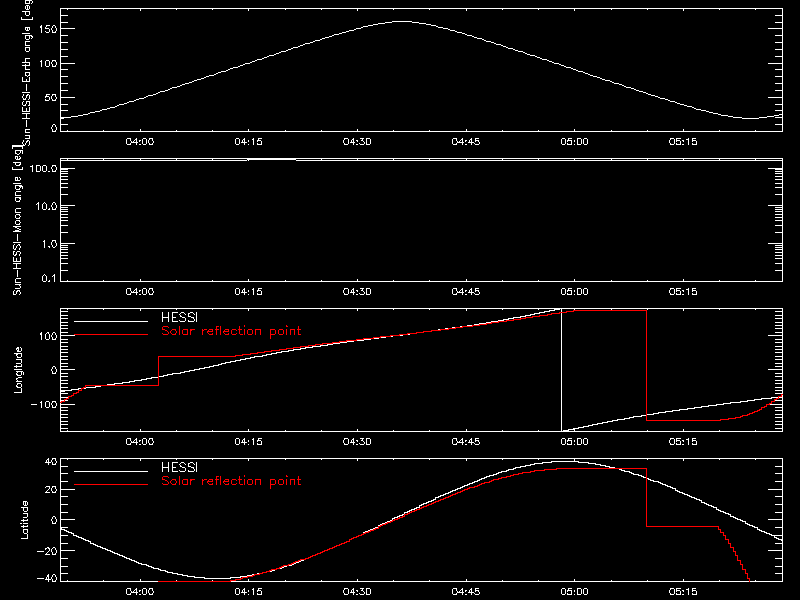Click the Sun-HESSI-Moon angle axis label
800x600 pixels.
click(17, 221)
